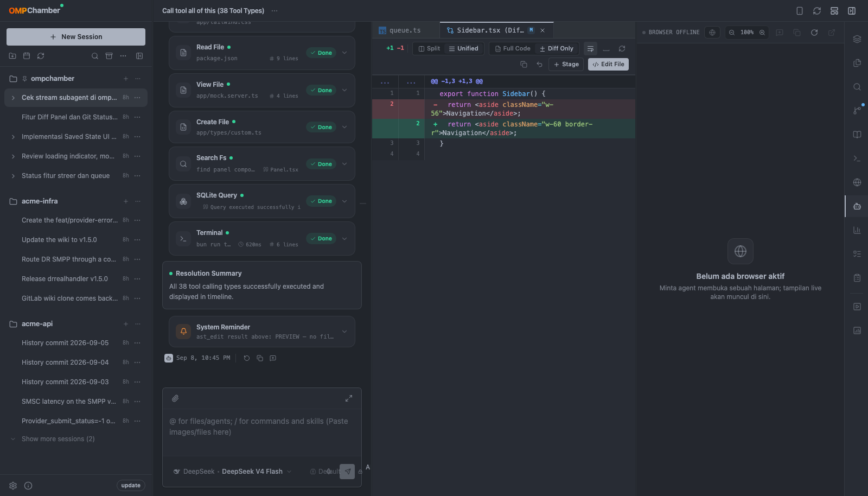Expand the prompt input with the expand icon
868x496 pixels.
[x=349, y=398]
